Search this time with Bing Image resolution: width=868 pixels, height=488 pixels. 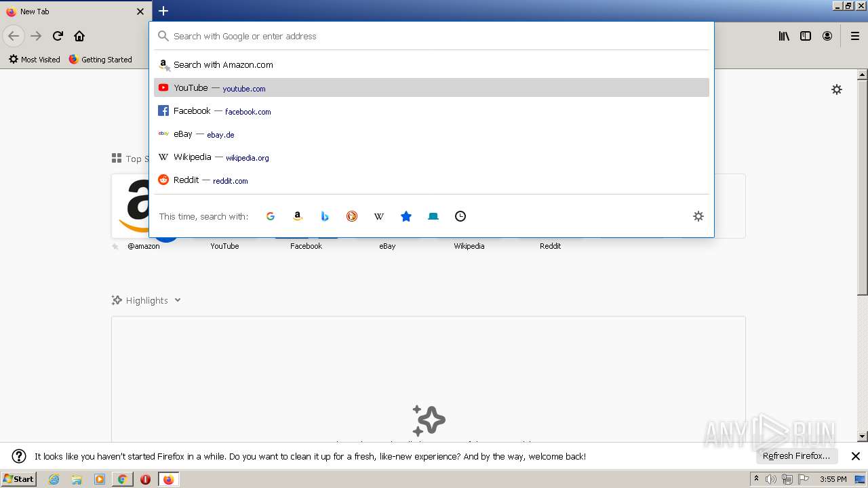[x=325, y=216]
